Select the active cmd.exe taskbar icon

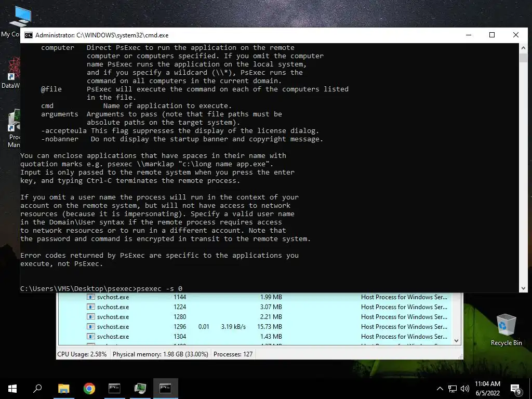(x=165, y=389)
